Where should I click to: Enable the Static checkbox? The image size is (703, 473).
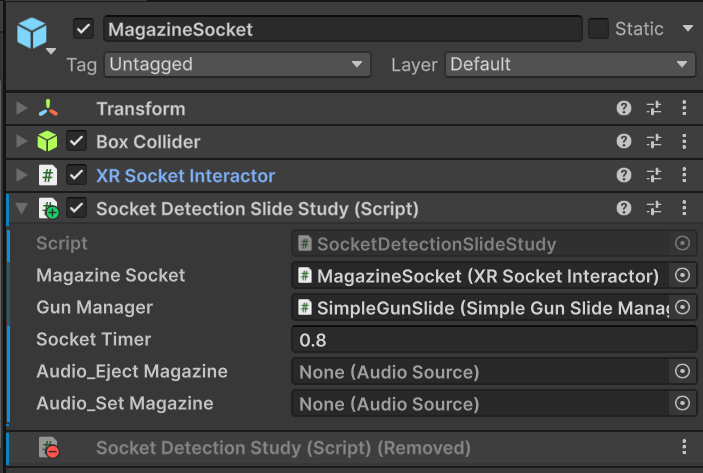pos(598,29)
